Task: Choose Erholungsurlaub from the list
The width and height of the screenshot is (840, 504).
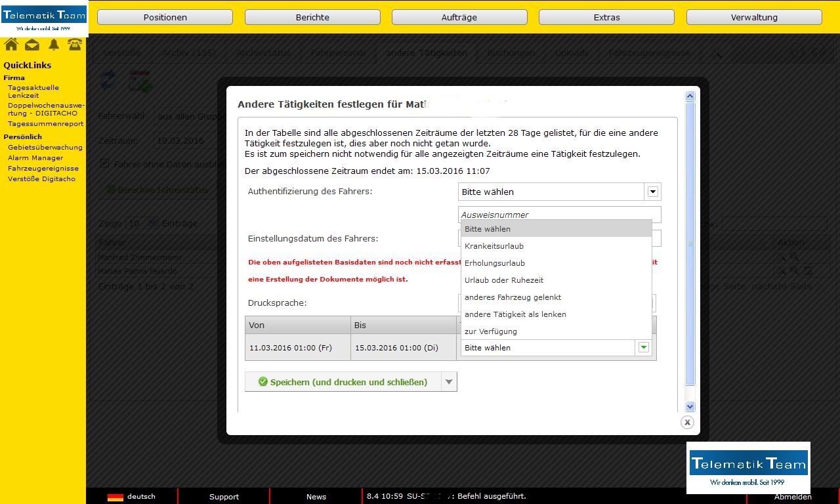Action: [556, 263]
